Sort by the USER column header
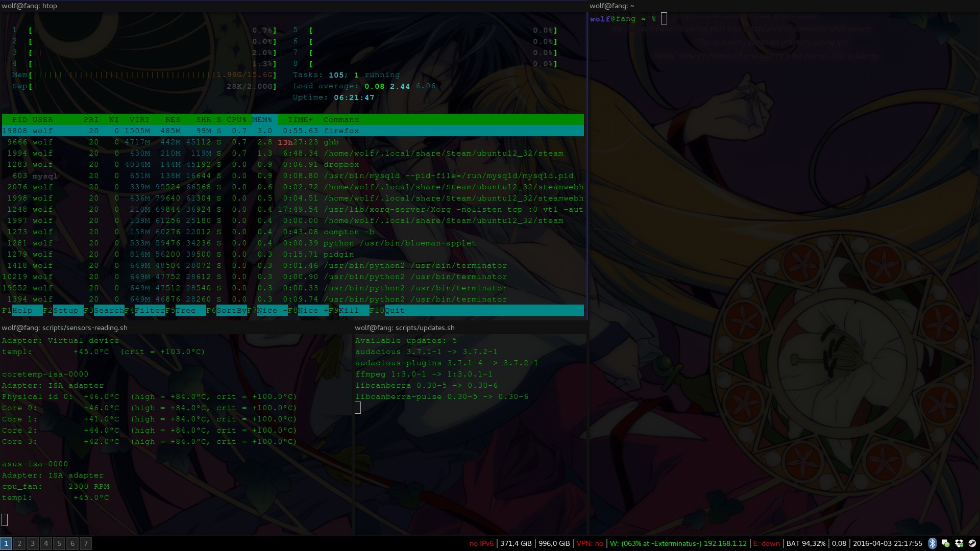 tap(42, 119)
